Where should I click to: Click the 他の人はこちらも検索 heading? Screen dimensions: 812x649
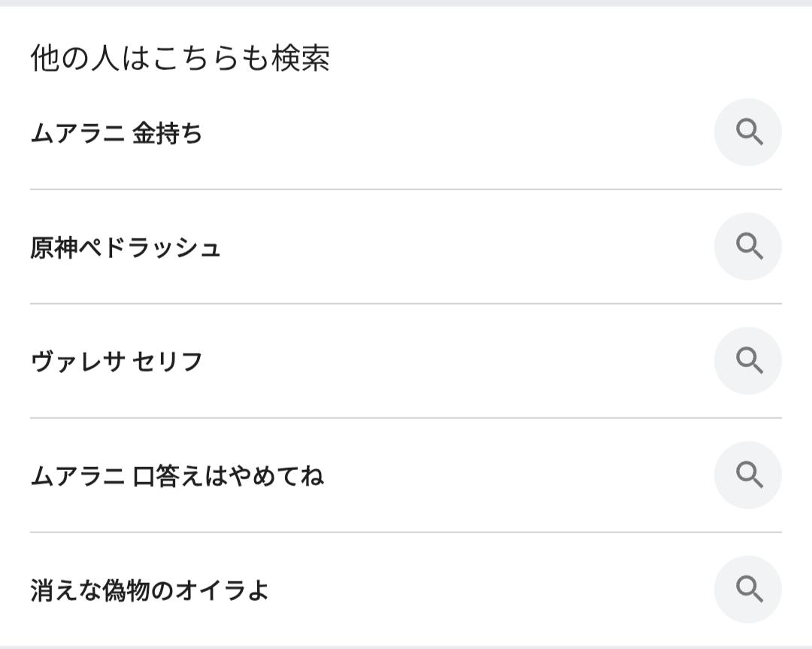(x=180, y=59)
